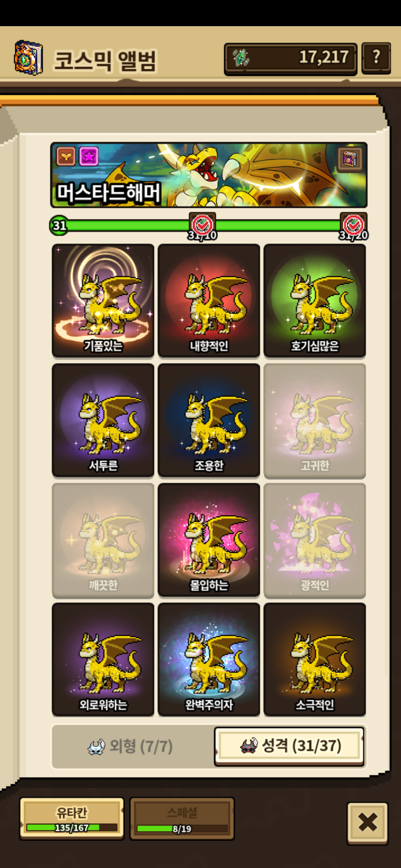This screenshot has height=868, width=401.
Task: Click the orange wing badge icon
Action: click(x=66, y=156)
